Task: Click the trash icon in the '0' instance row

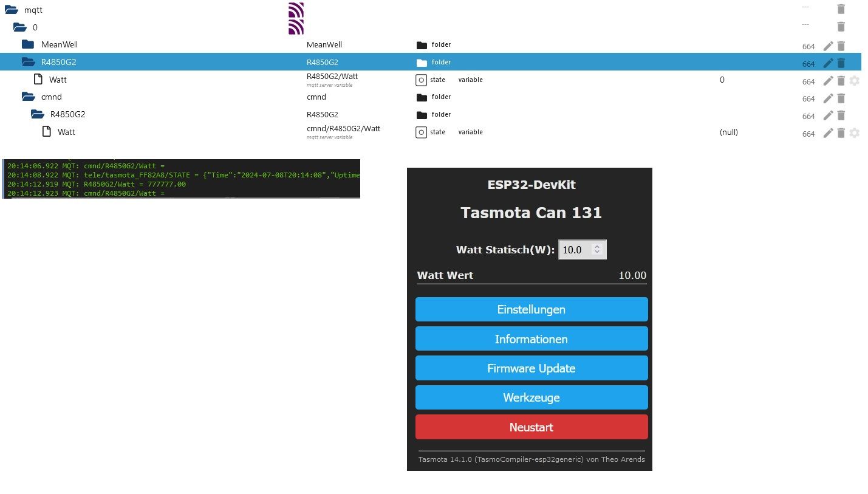Action: pos(841,27)
